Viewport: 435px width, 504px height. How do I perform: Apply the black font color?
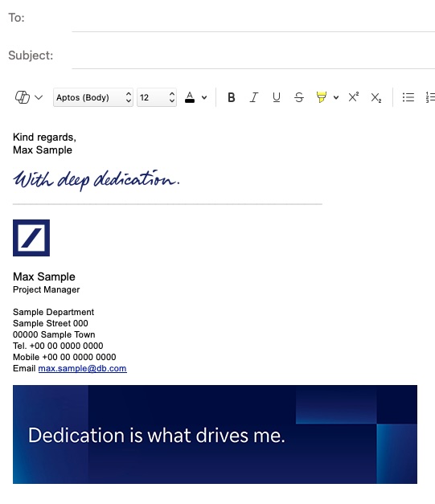(x=190, y=97)
